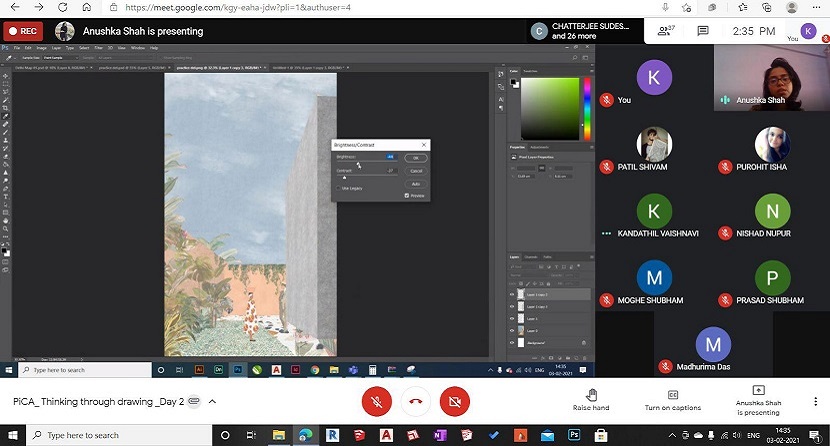The width and height of the screenshot is (830, 446).
Task: Click the Anushka Shah is presenting button
Action: [757, 399]
